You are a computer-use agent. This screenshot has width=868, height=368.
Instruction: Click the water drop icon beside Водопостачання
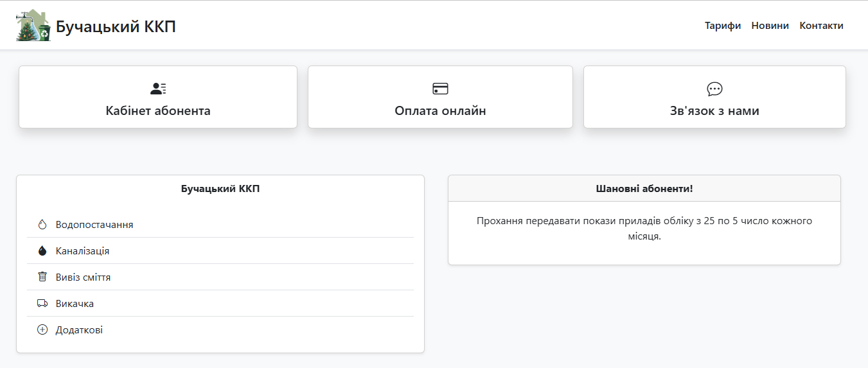[42, 225]
